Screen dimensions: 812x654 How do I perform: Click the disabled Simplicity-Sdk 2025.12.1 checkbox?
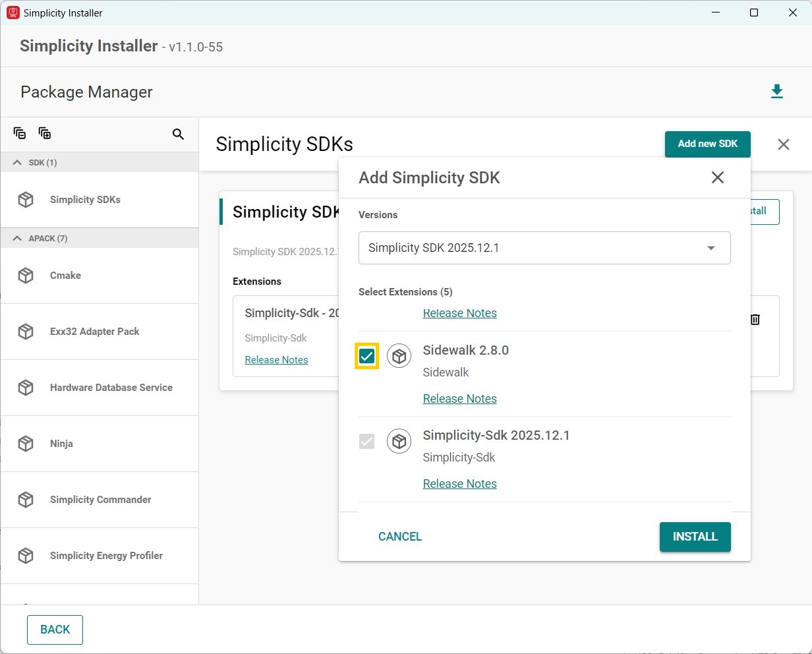pyautogui.click(x=367, y=441)
